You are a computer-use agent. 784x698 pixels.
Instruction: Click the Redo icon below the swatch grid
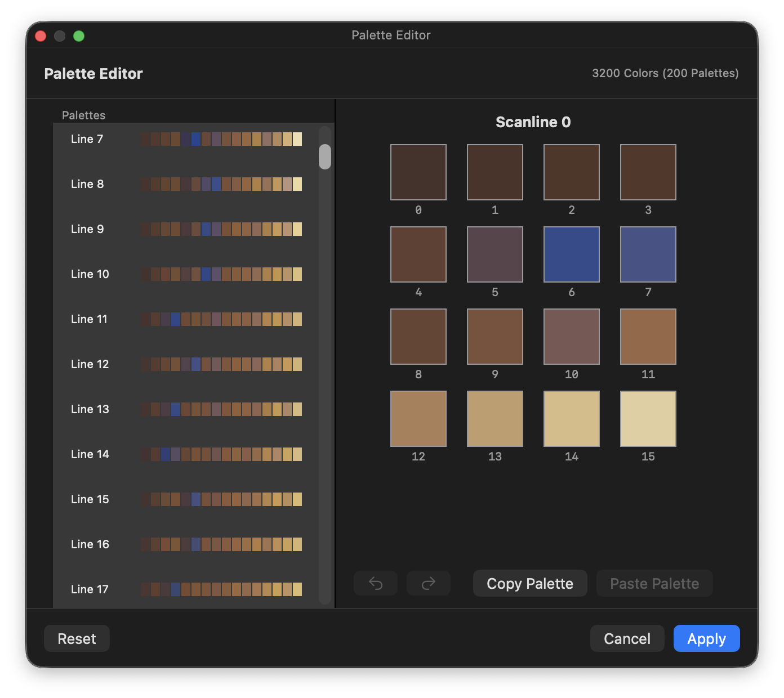tap(428, 583)
